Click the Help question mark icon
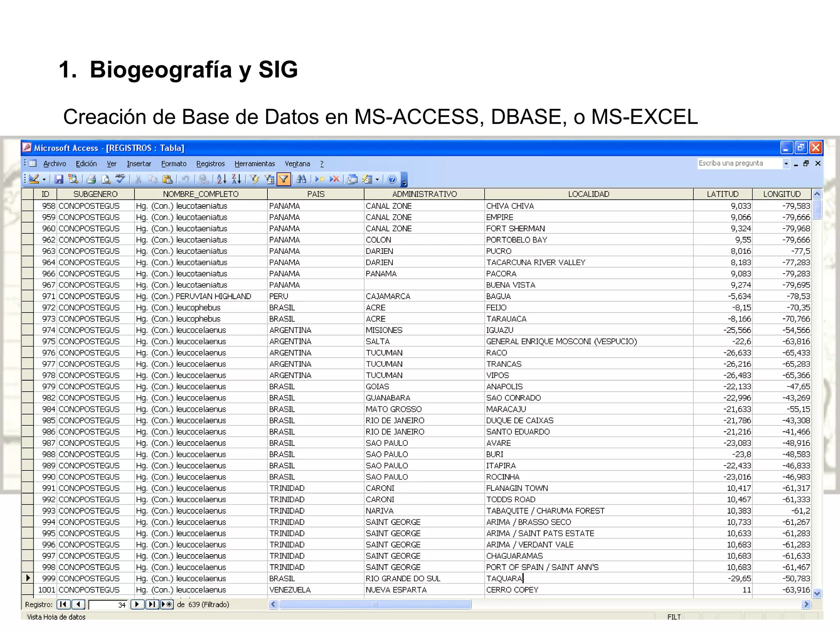Screen dimensions: 840x630 (x=392, y=179)
